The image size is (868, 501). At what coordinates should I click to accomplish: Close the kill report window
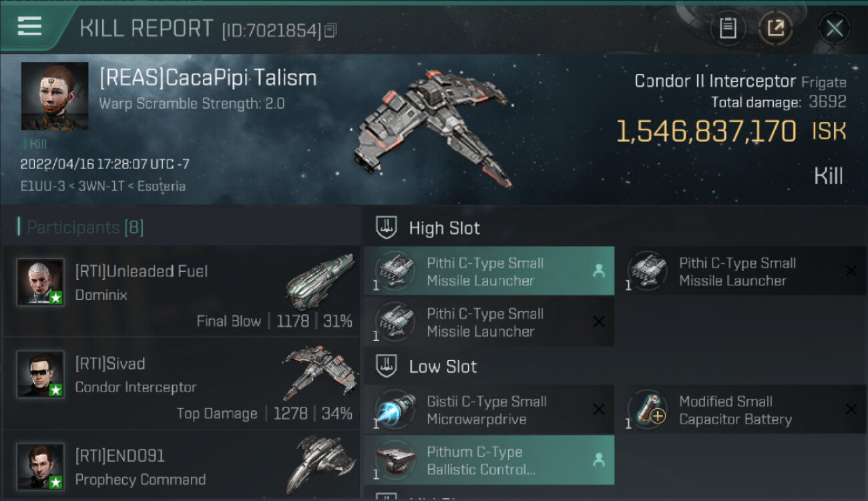click(834, 28)
